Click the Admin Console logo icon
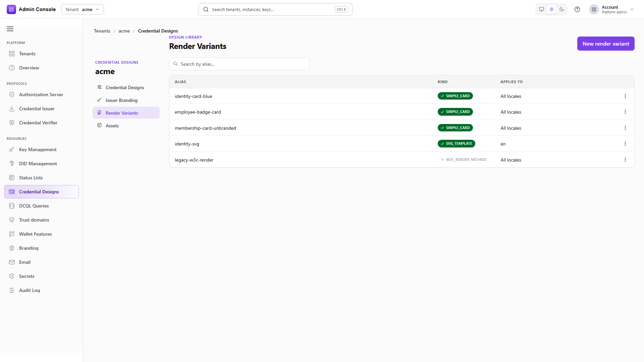This screenshot has width=644, height=362. (x=11, y=9)
